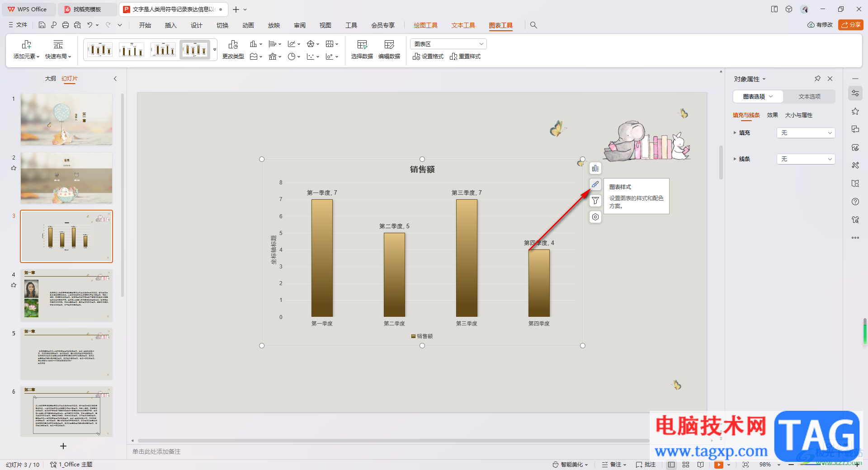Open Print Preview from the quick access toolbar

click(77, 25)
